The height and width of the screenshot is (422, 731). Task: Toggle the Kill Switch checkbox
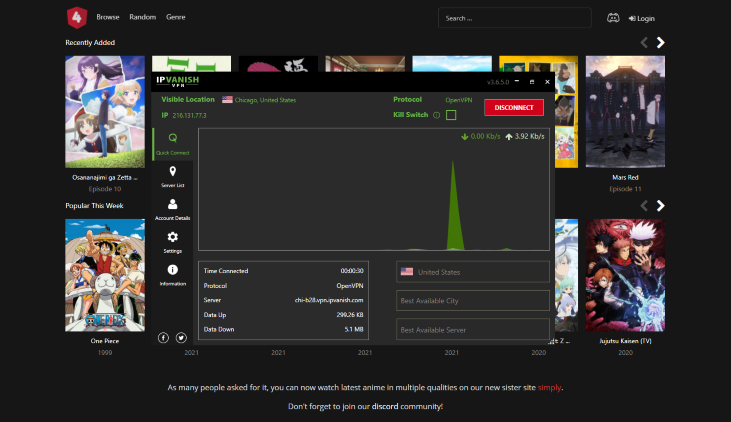coord(451,115)
